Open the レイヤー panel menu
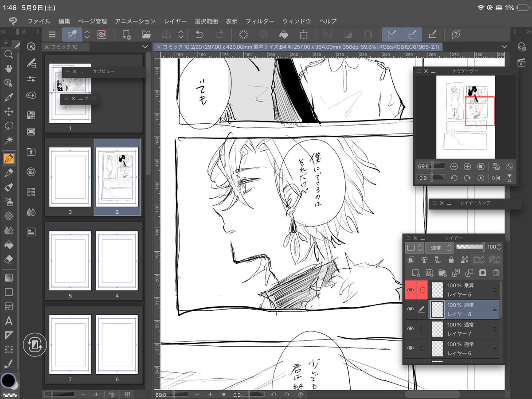The height and width of the screenshot is (399, 532). pyautogui.click(x=409, y=238)
